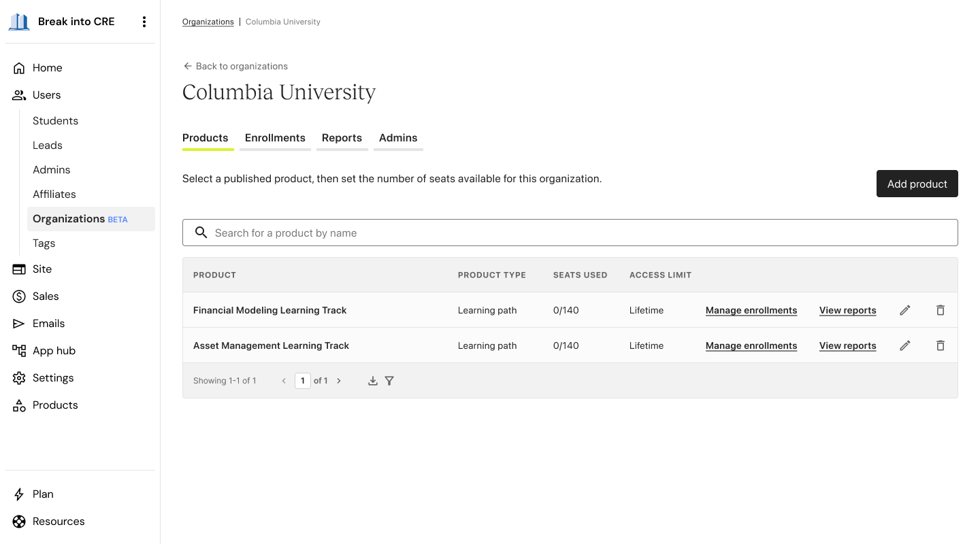This screenshot has height=544, width=980.
Task: Open Tags in the sidebar
Action: 44,243
